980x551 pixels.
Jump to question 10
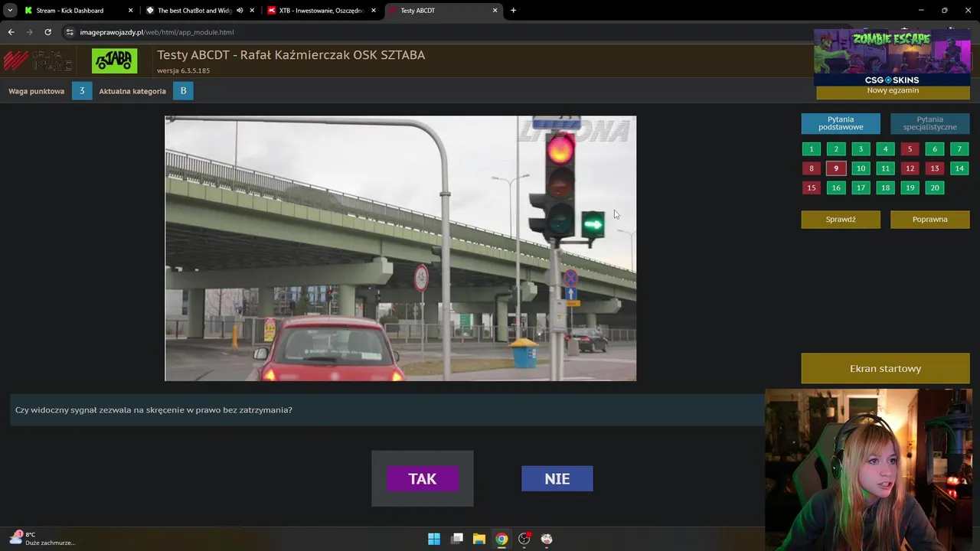(861, 168)
